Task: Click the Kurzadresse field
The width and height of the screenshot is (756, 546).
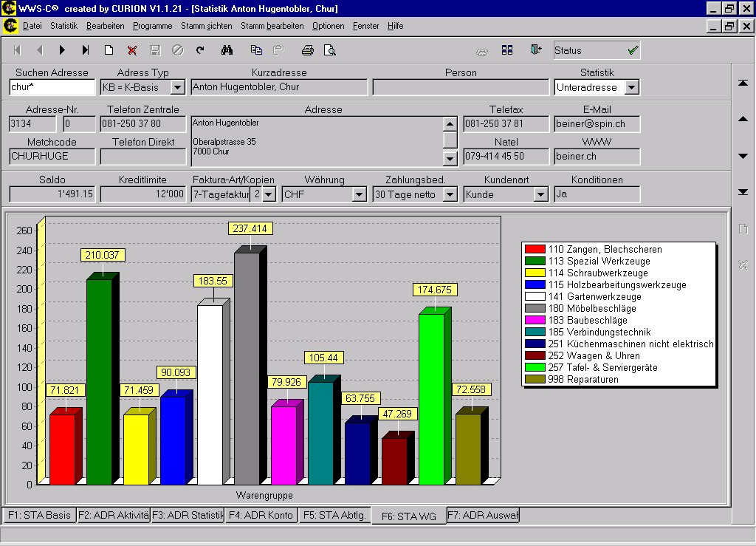Action: pyautogui.click(x=279, y=87)
